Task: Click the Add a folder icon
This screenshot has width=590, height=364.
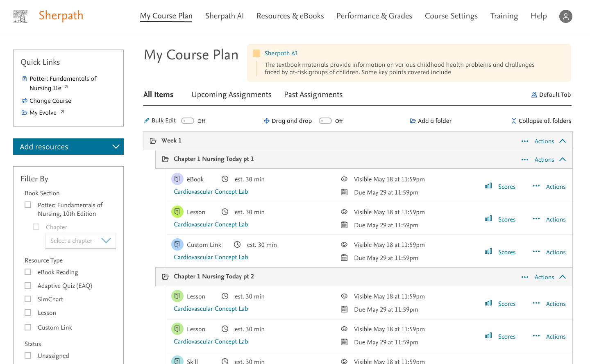Action: (x=413, y=121)
